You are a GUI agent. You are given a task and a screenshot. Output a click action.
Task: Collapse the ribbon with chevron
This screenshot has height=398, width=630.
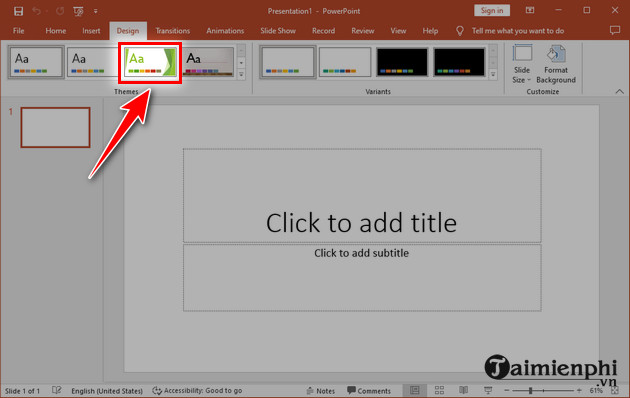coord(620,92)
